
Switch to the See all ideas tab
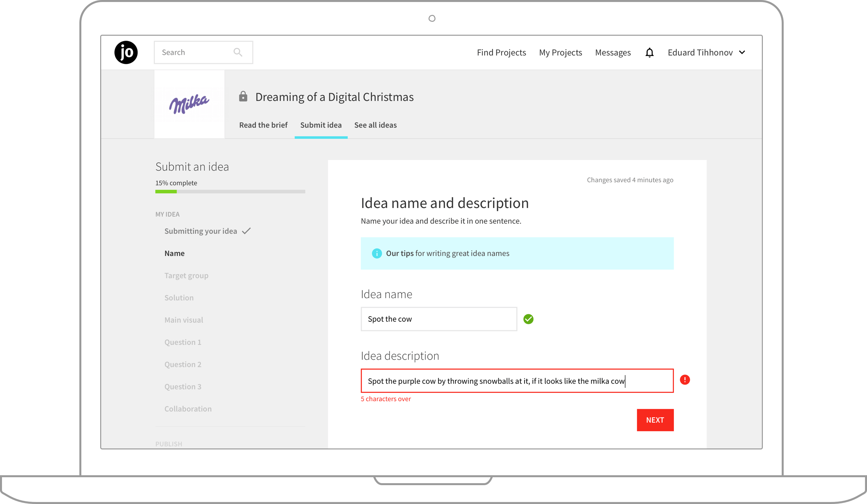click(x=375, y=125)
